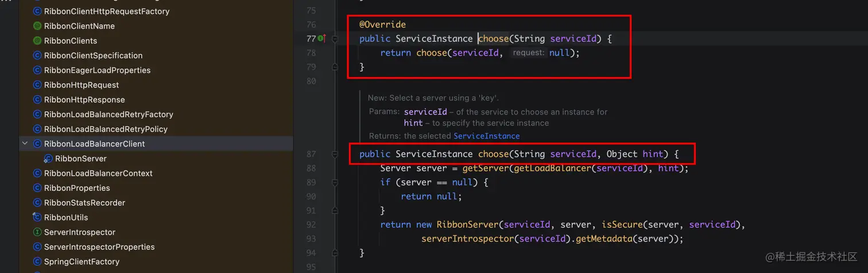Select RibbonLoadBalancedRetryPolicy in the tree

click(106, 129)
